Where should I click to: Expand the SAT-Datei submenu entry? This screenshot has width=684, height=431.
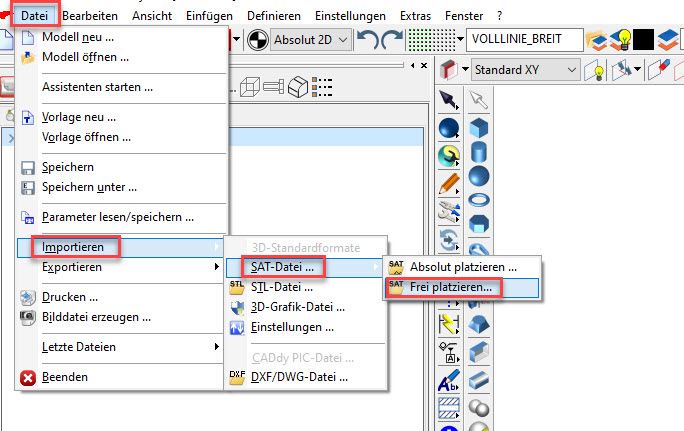(304, 267)
